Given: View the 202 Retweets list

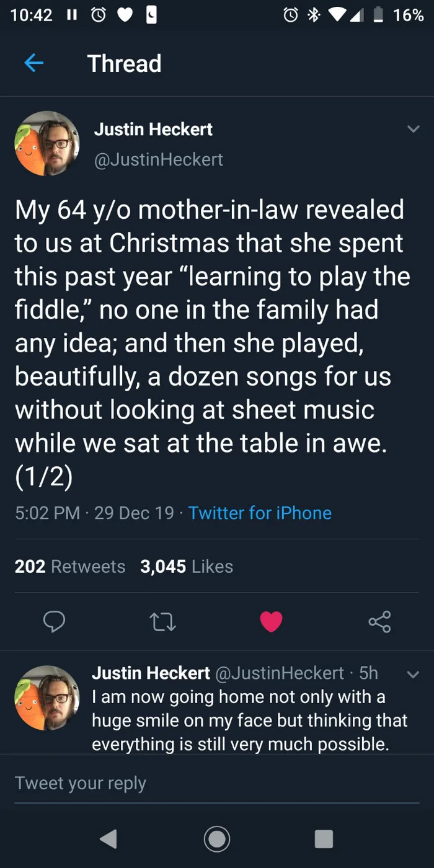Looking at the screenshot, I should click(x=69, y=566).
